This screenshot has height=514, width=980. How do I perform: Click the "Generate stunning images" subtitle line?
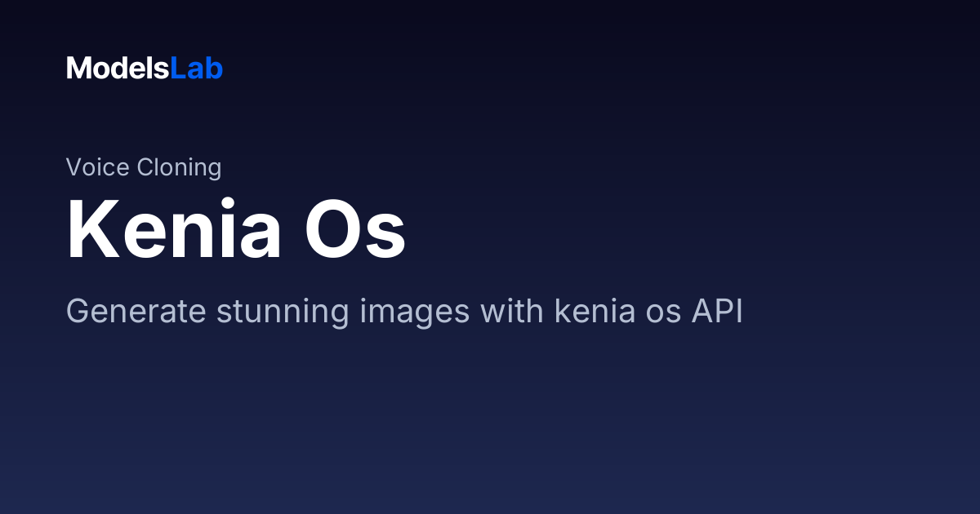click(x=404, y=312)
